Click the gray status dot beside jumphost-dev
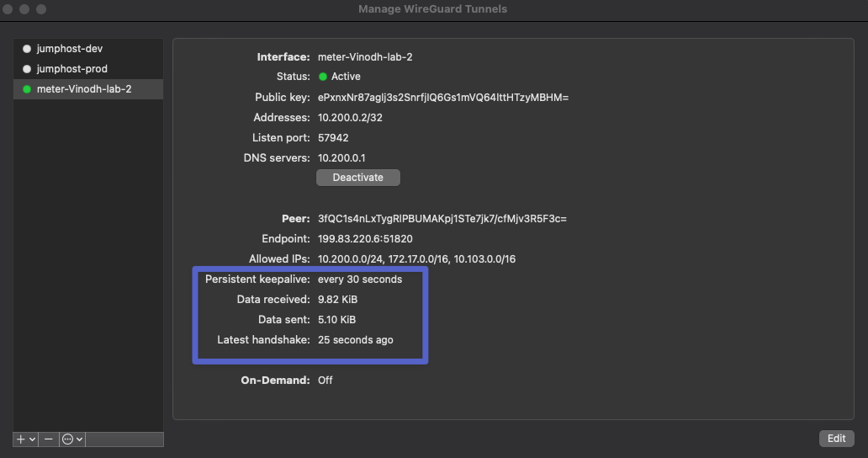Viewport: 868px width, 458px height. tap(27, 49)
